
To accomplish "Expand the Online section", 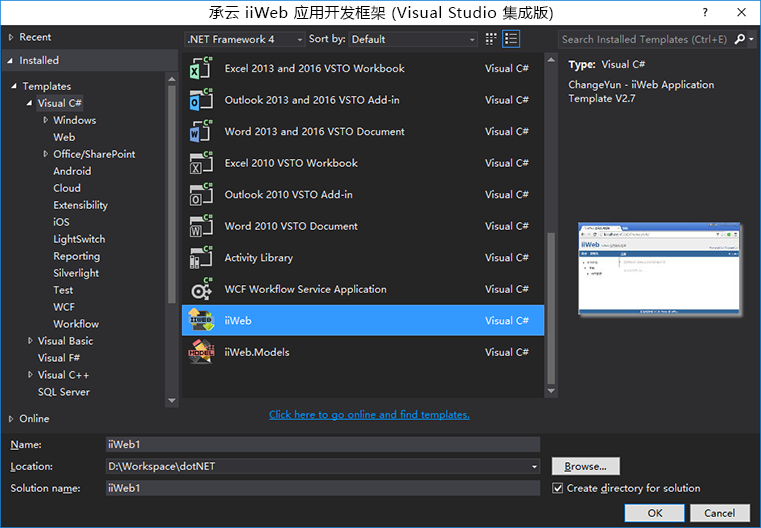I will (x=11, y=418).
